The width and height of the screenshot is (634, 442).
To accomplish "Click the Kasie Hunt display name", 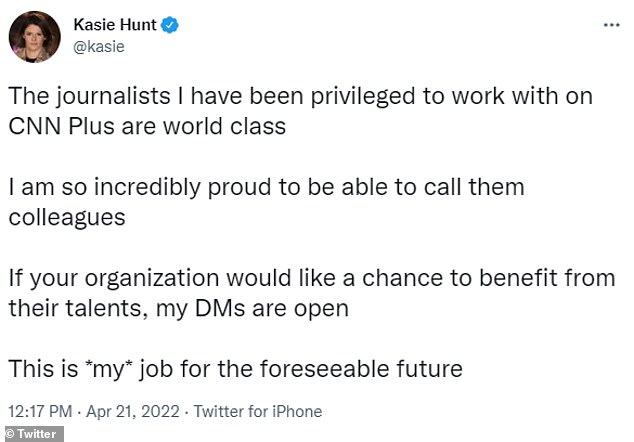I will 115,25.
